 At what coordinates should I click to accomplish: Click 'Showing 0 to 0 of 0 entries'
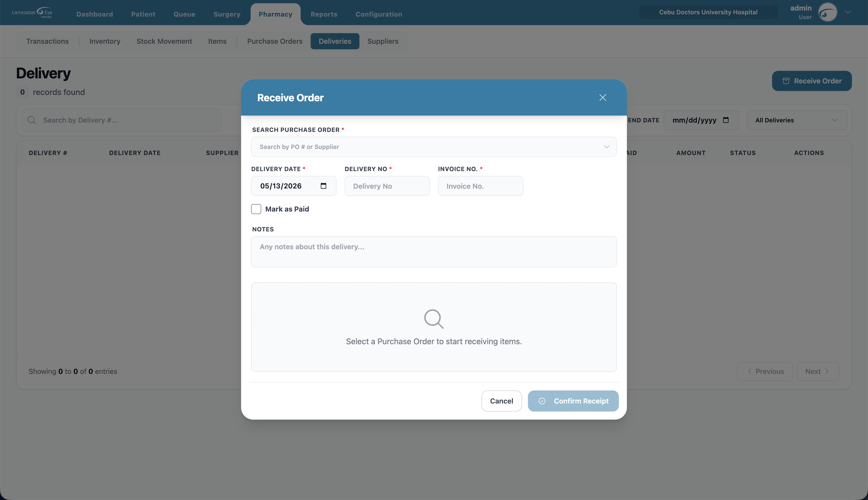(x=73, y=371)
